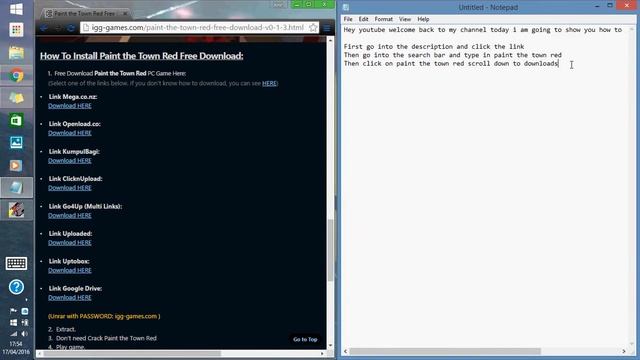Click the How To Install heading
Screen dimensions: 640x360
pos(142,56)
